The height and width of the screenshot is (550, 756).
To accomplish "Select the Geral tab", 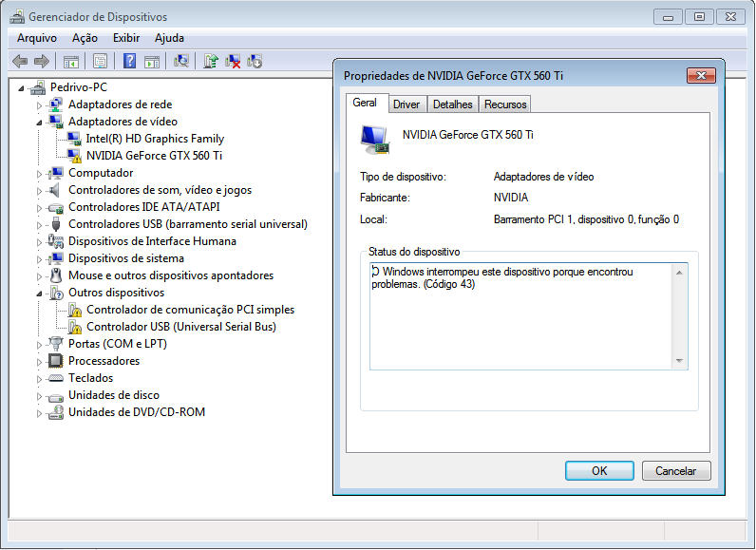I will [365, 103].
